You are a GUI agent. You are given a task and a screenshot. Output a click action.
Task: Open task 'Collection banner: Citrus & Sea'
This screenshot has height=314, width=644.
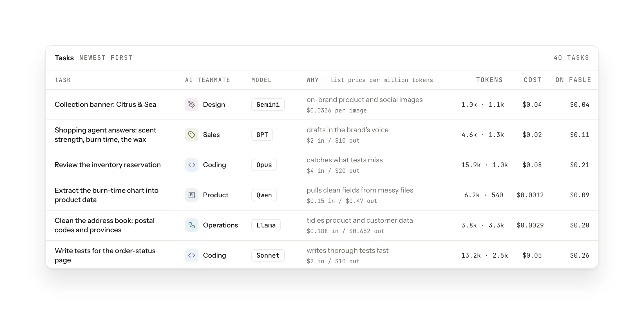click(x=105, y=105)
